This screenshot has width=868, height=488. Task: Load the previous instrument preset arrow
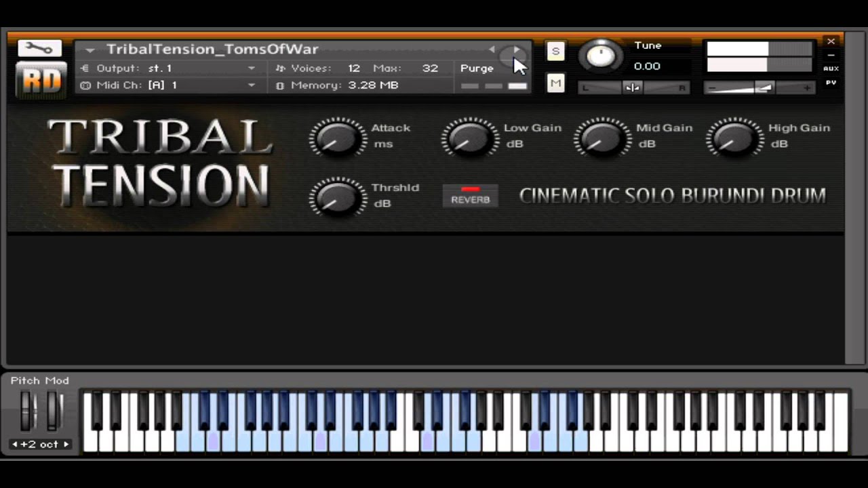[492, 49]
